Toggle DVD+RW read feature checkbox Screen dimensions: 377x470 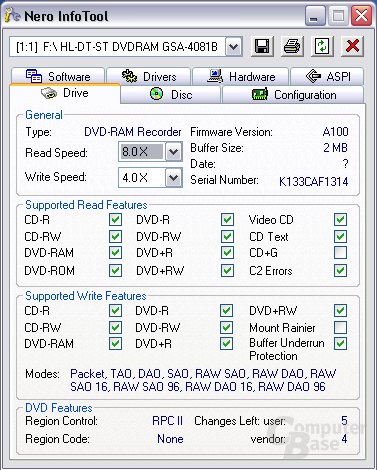pos(227,270)
